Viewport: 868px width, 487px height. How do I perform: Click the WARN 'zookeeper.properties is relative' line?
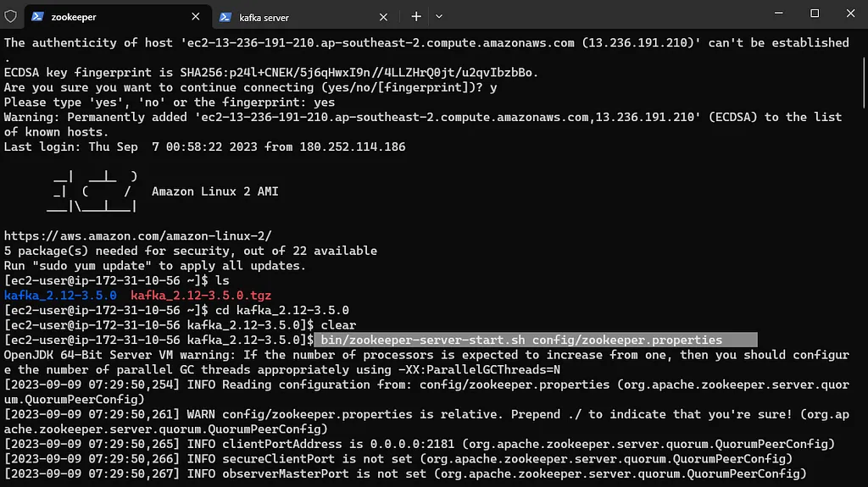[x=426, y=422]
